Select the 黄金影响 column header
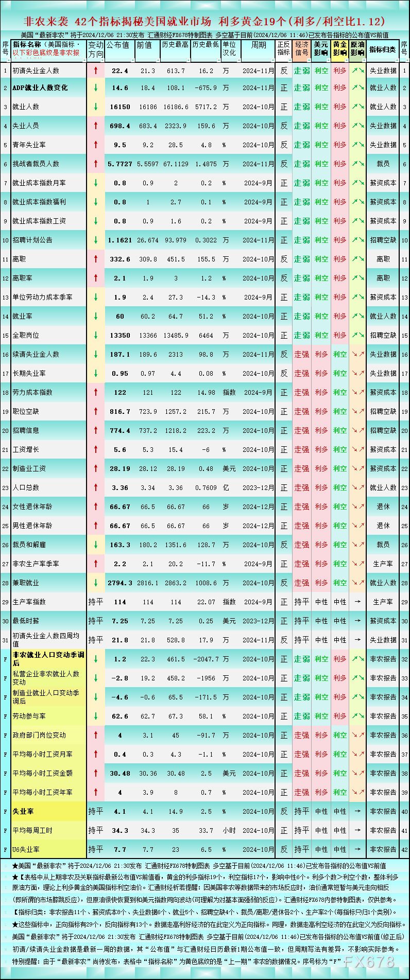 click(x=339, y=49)
